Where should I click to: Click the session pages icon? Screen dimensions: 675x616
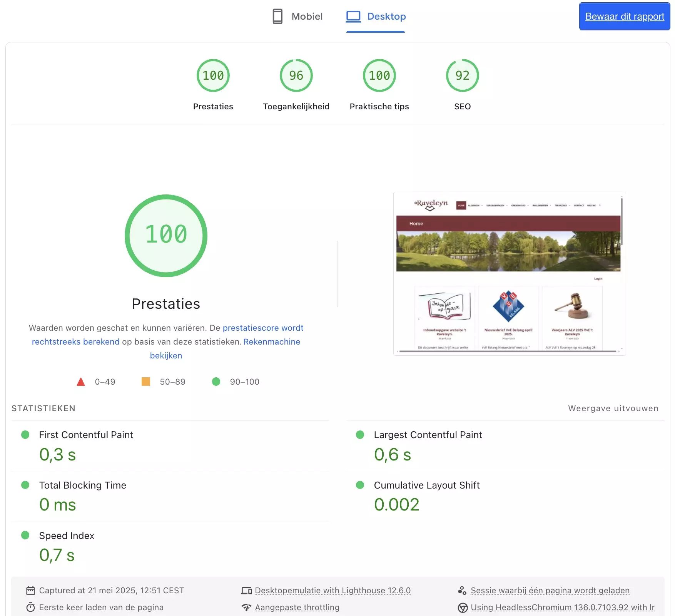click(x=462, y=591)
